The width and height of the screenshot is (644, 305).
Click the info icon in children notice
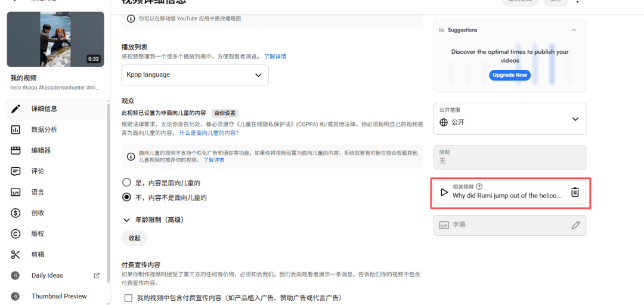[131, 156]
